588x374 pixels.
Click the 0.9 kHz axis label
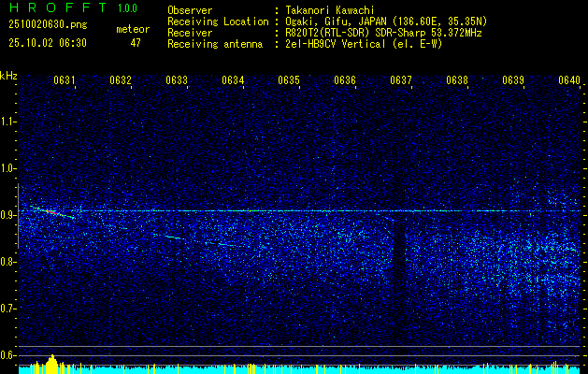click(8, 215)
